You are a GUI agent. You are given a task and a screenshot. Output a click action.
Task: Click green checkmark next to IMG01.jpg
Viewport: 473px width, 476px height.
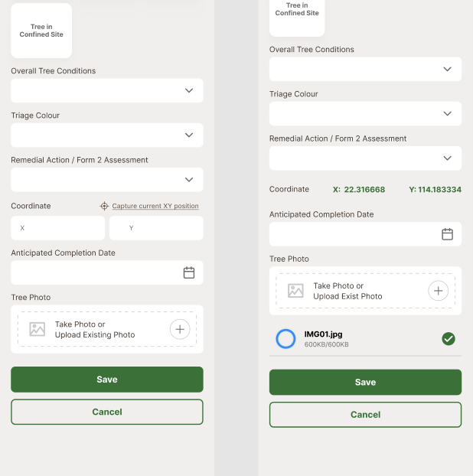(449, 338)
